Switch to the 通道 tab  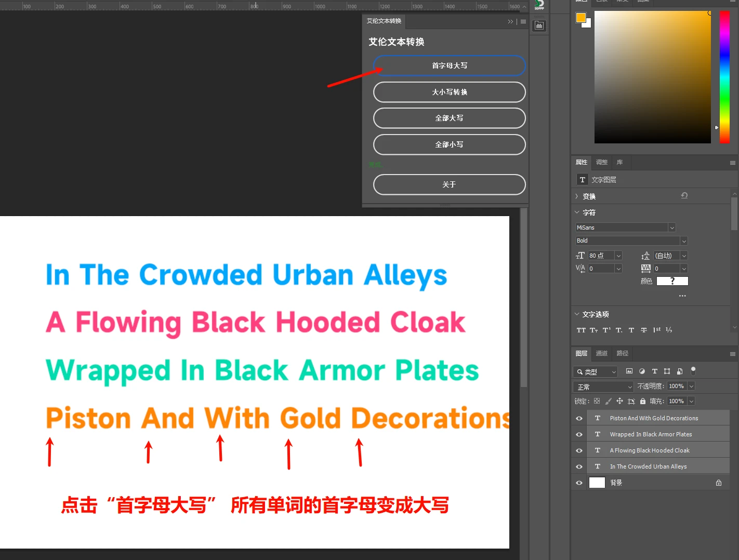tap(601, 353)
